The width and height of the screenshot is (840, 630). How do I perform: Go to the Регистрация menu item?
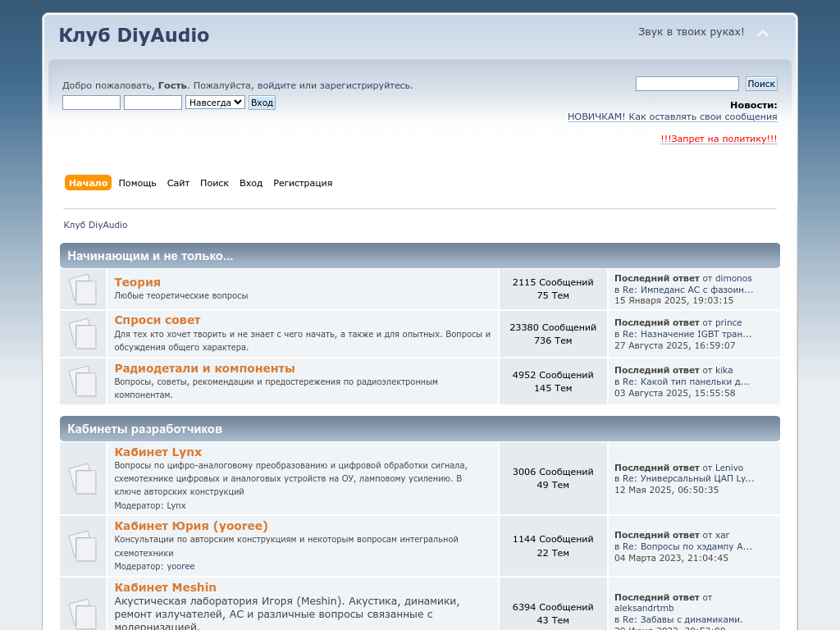coord(303,183)
